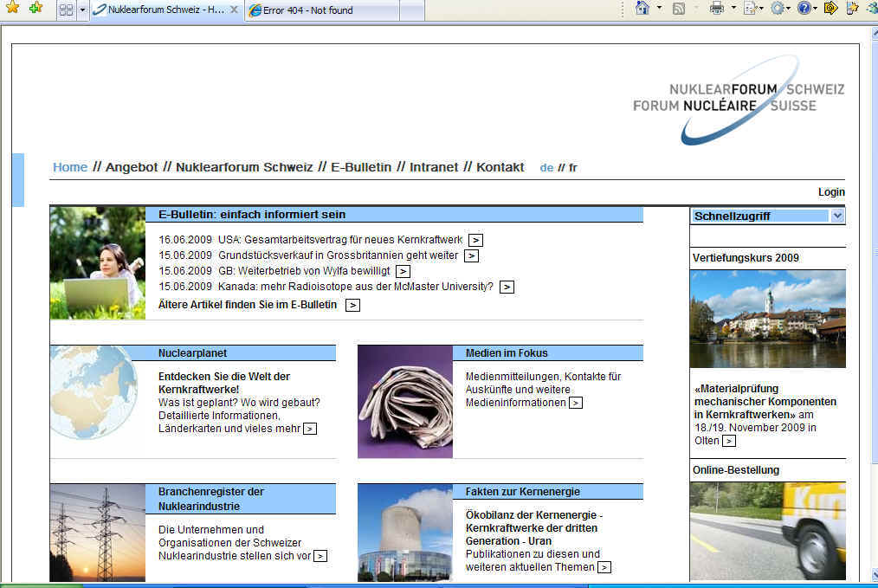The image size is (878, 588).
Task: Click the 'Online-Bestellung' heading
Action: [x=736, y=470]
